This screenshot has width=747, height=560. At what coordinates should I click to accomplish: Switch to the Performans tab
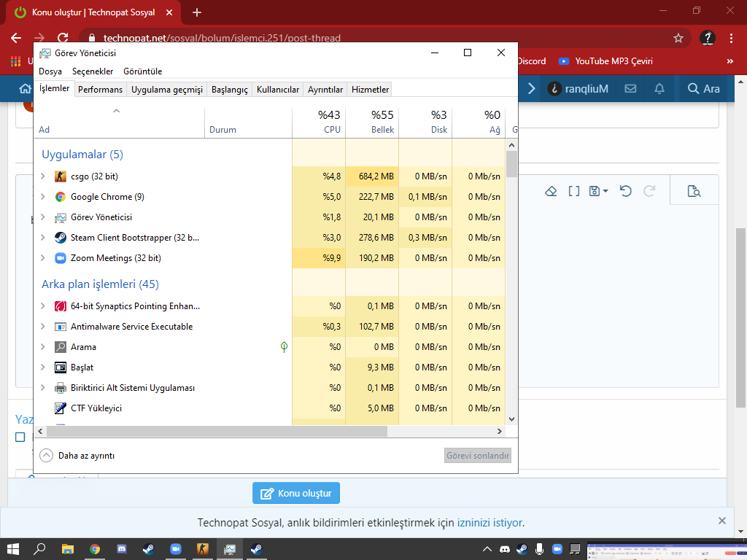[x=100, y=90]
